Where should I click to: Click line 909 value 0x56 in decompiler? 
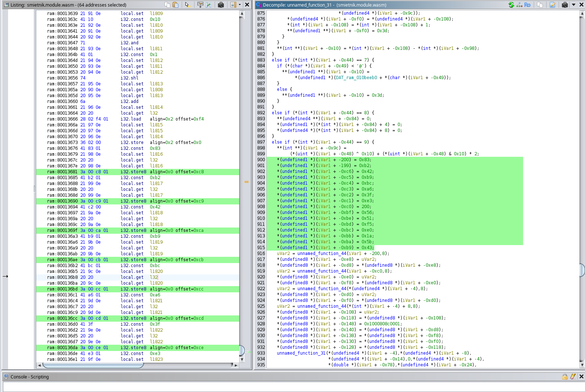coord(367,212)
